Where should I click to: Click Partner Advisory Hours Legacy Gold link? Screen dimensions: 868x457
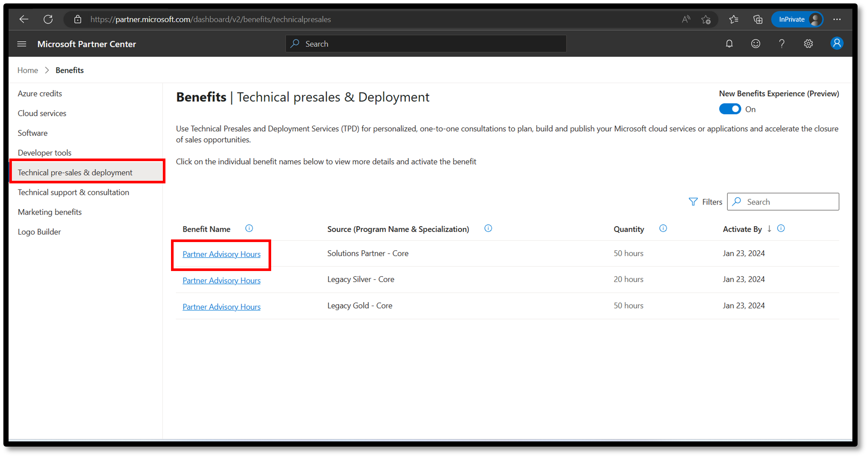(x=221, y=306)
